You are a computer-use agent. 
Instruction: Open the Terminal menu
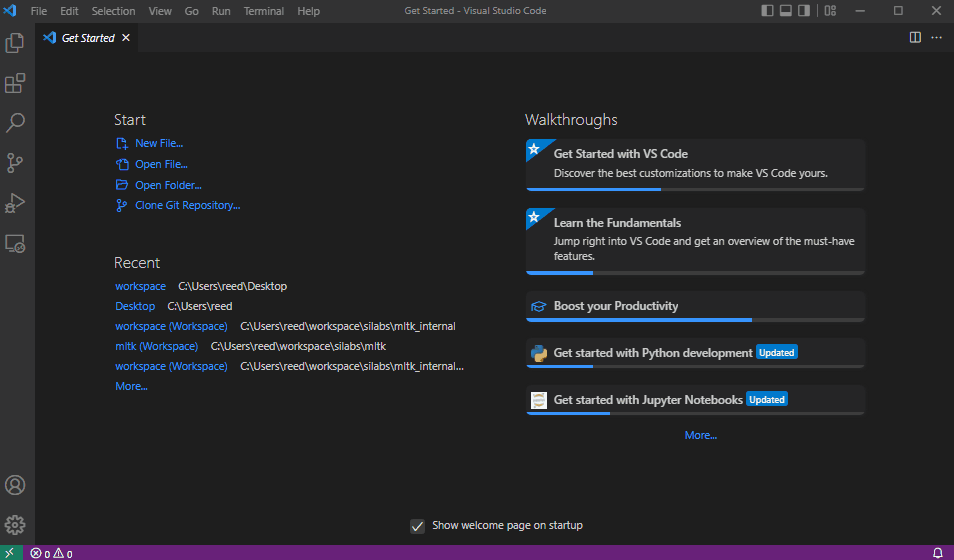tap(263, 11)
